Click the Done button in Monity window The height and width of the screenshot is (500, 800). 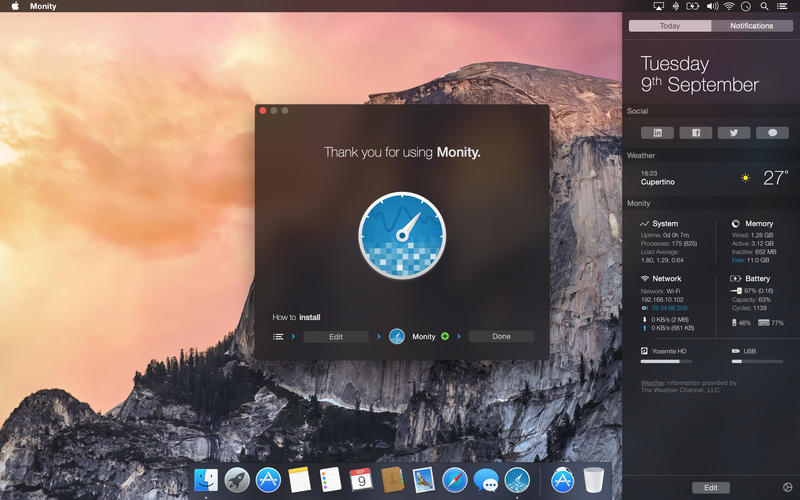502,336
